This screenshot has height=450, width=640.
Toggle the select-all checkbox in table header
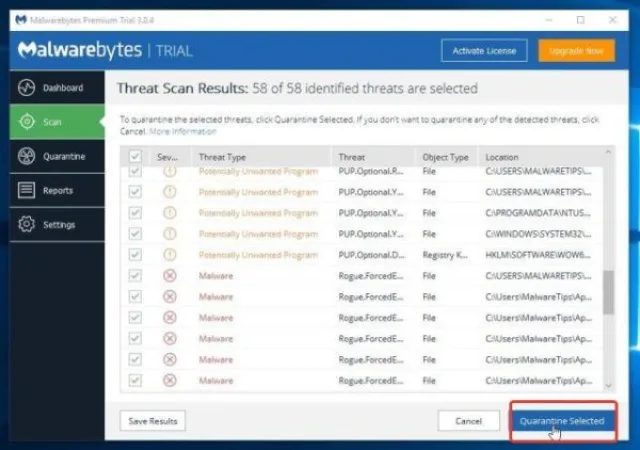[x=135, y=156]
